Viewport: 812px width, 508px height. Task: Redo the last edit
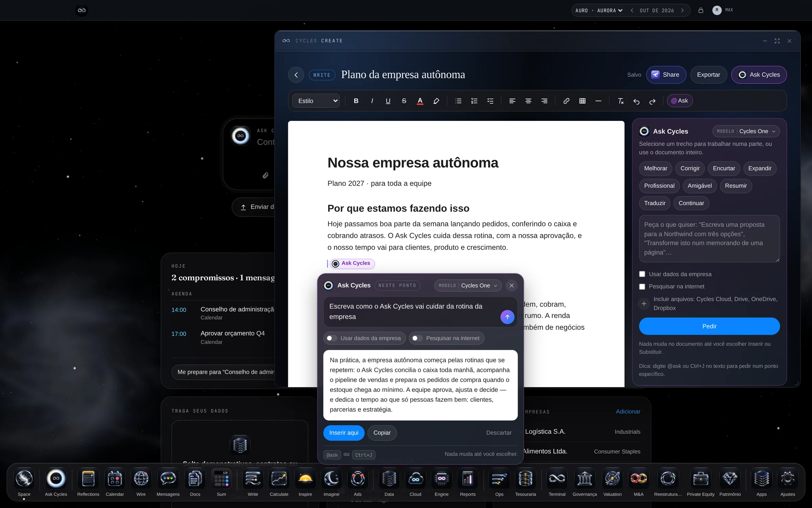(652, 101)
